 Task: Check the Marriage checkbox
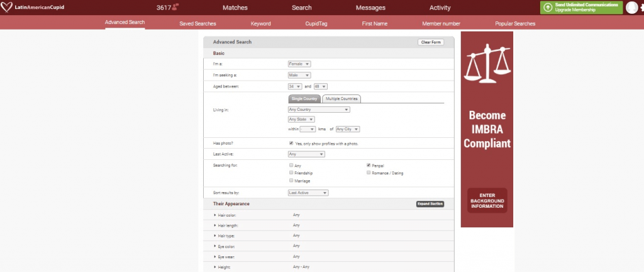click(291, 180)
